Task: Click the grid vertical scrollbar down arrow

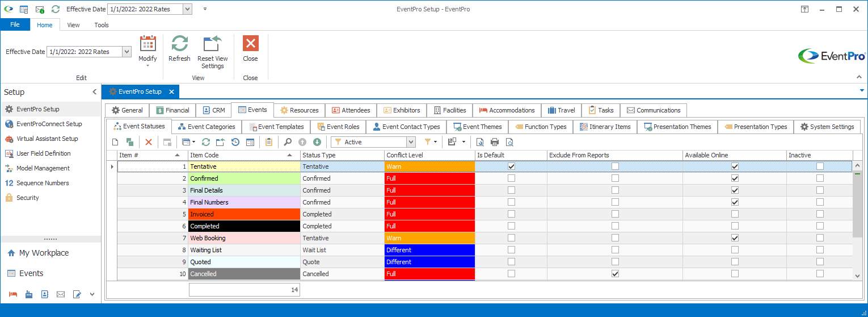Action: 857,276
